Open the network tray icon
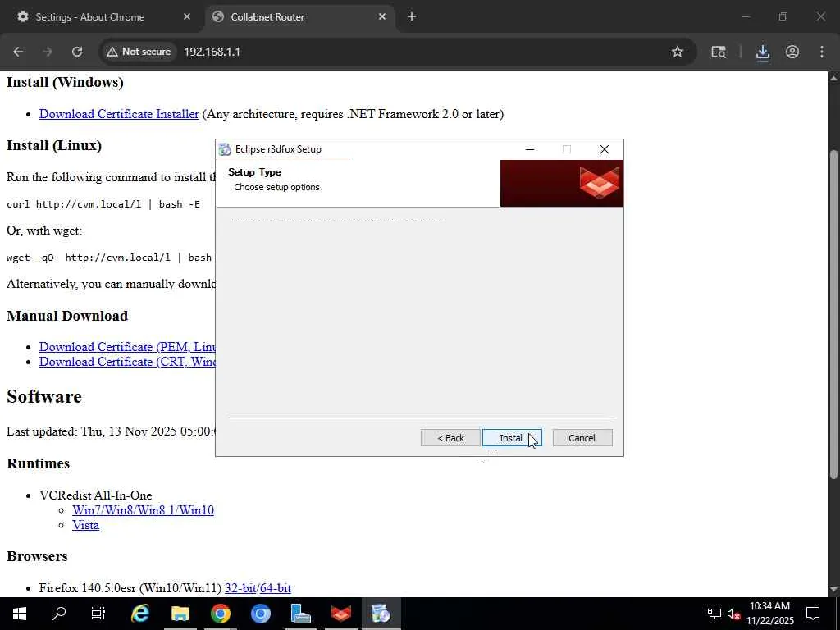Image resolution: width=840 pixels, height=630 pixels. (x=714, y=614)
